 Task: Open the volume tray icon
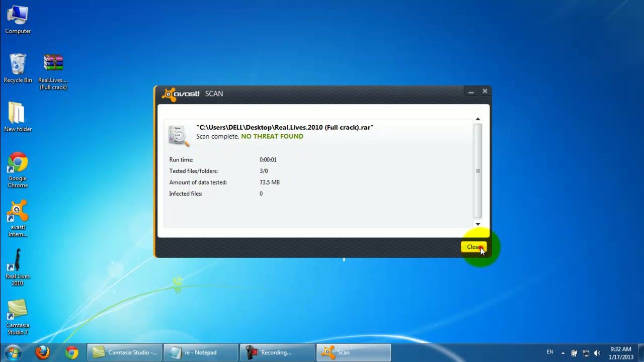(597, 353)
